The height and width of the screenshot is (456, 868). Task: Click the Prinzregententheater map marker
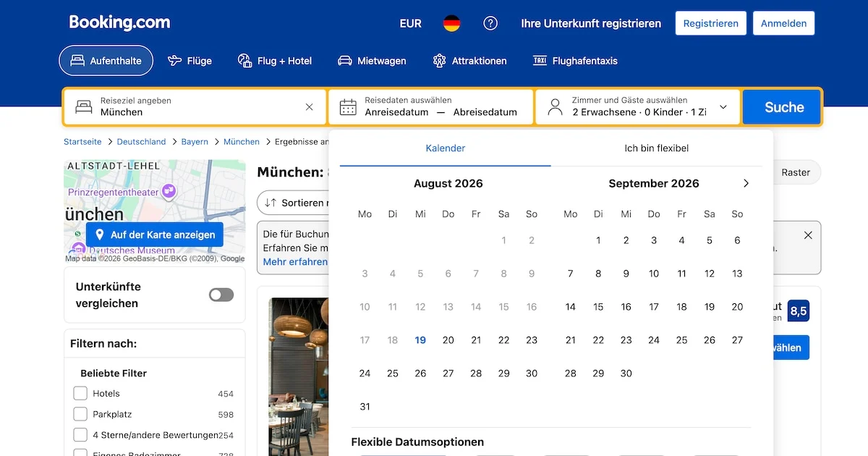(x=169, y=191)
